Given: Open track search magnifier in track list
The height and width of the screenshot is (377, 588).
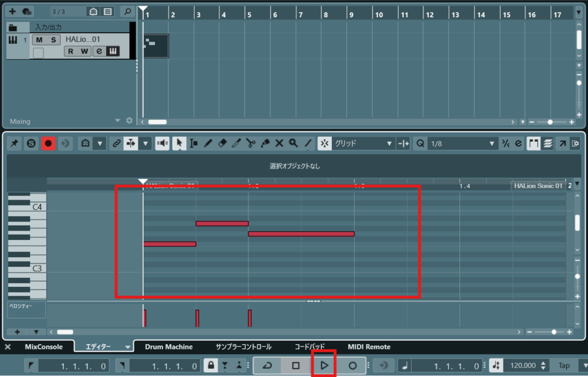Looking at the screenshot, I should pos(127,11).
